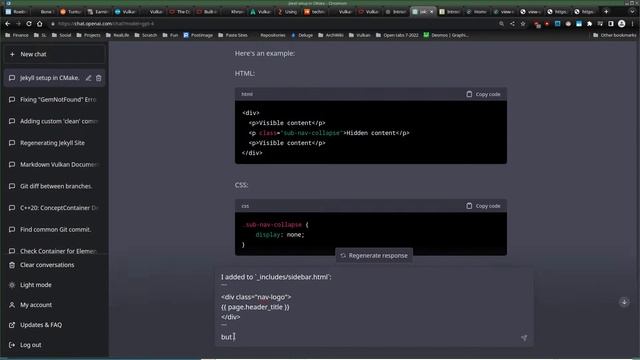The image size is (640, 360).
Task: Open the Vulkan bookmarks folder
Action: click(x=360, y=35)
